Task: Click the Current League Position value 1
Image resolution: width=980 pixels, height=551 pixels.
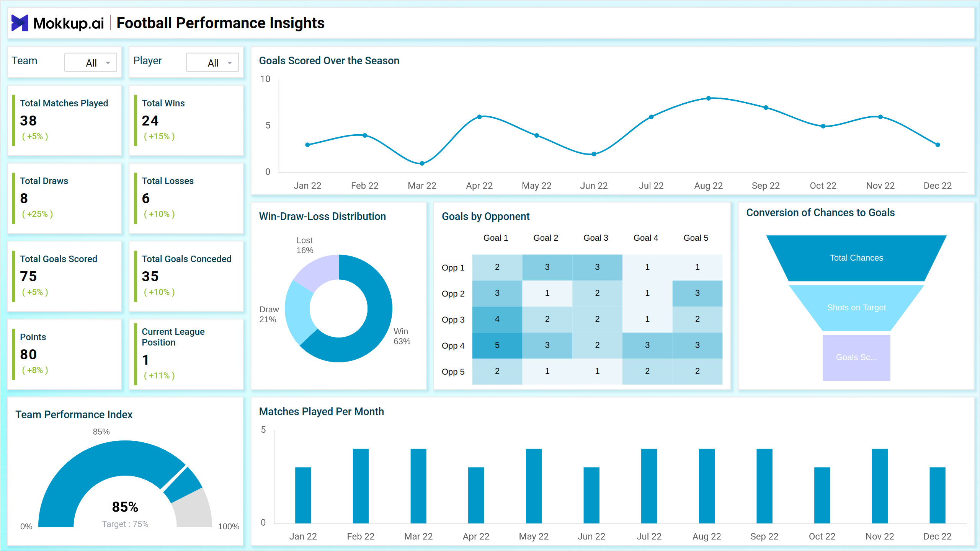Action: coord(145,360)
